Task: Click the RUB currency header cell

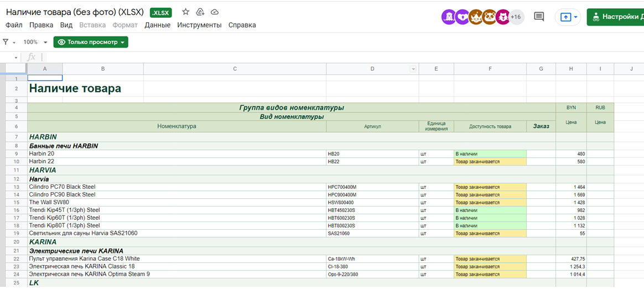Action: [600, 108]
